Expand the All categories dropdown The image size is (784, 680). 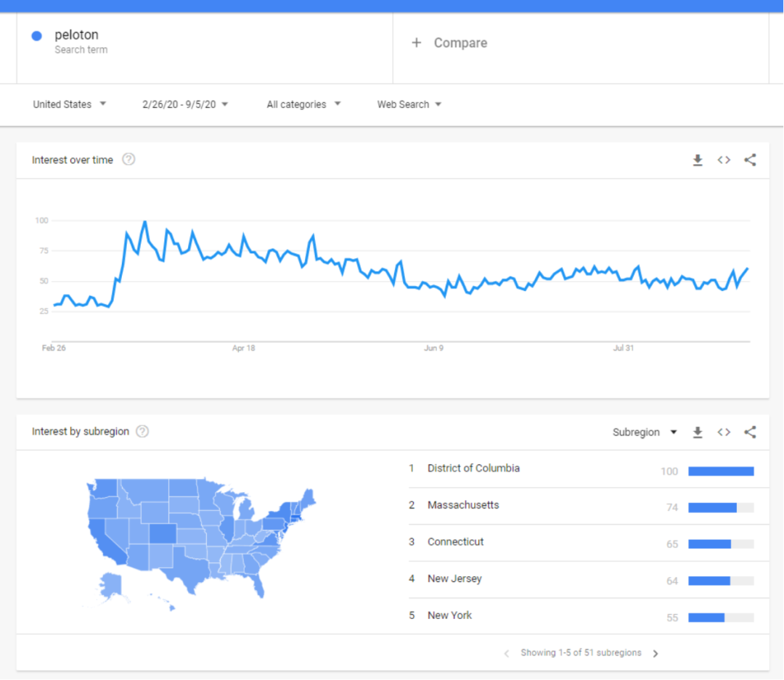(303, 105)
